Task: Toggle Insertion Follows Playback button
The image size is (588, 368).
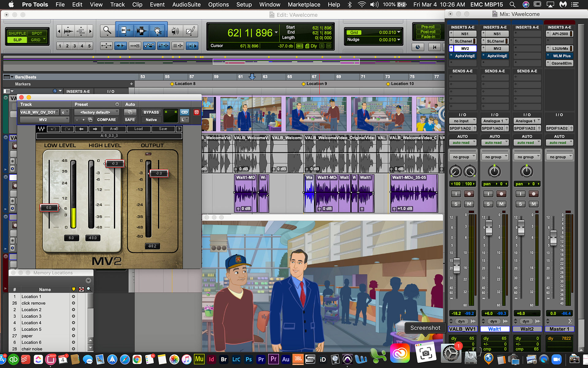Action: pyautogui.click(x=192, y=46)
